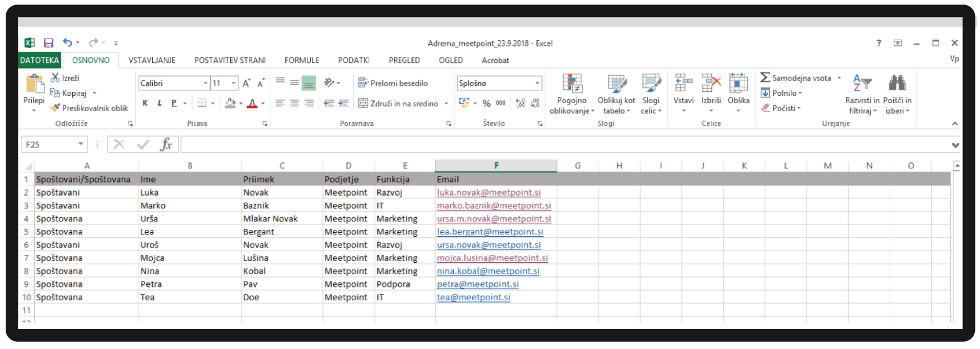Expand the Splošno number format dropdown

click(x=537, y=83)
